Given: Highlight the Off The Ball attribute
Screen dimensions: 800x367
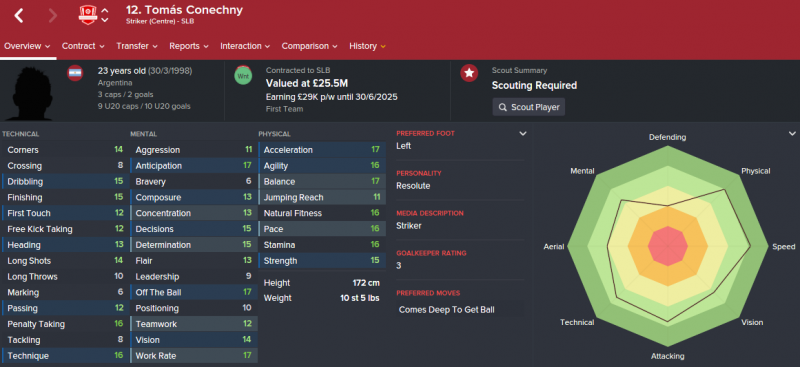Looking at the screenshot, I should pyautogui.click(x=194, y=292).
